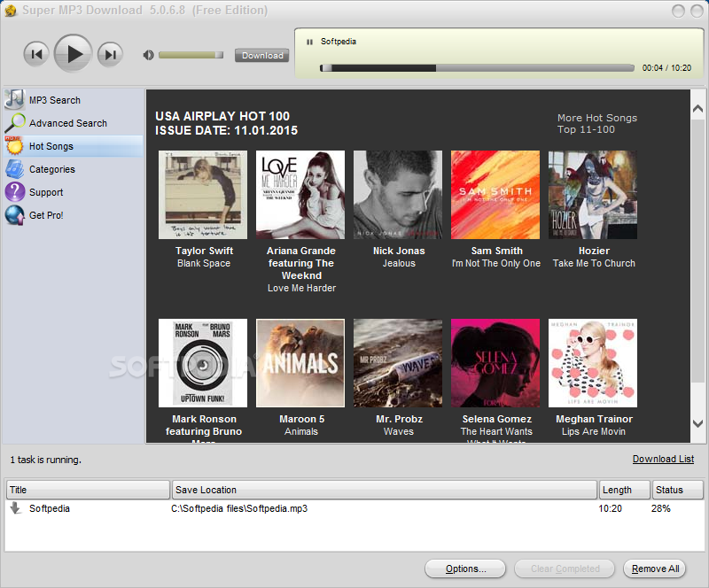
Task: Select the Ariana Grande Love Me Harder cover
Action: (x=300, y=195)
